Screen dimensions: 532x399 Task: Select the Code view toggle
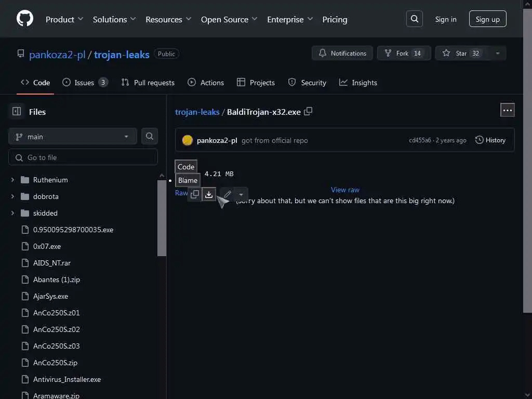[186, 167]
